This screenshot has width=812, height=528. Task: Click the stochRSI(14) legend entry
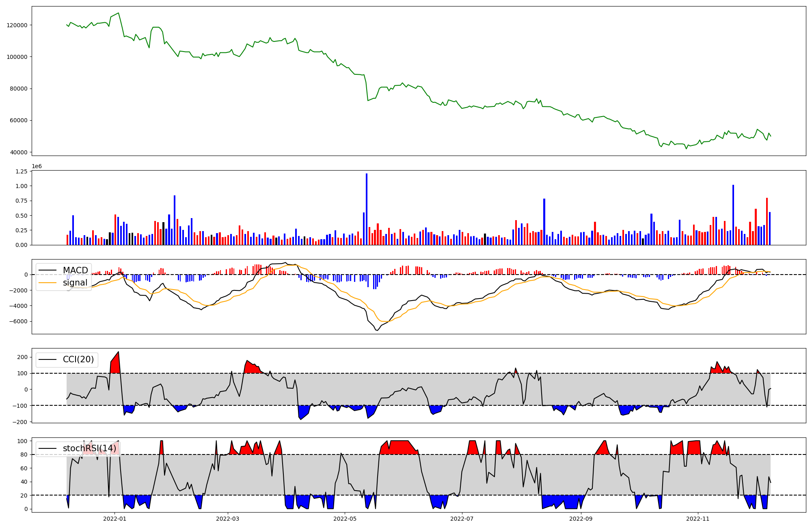89,448
